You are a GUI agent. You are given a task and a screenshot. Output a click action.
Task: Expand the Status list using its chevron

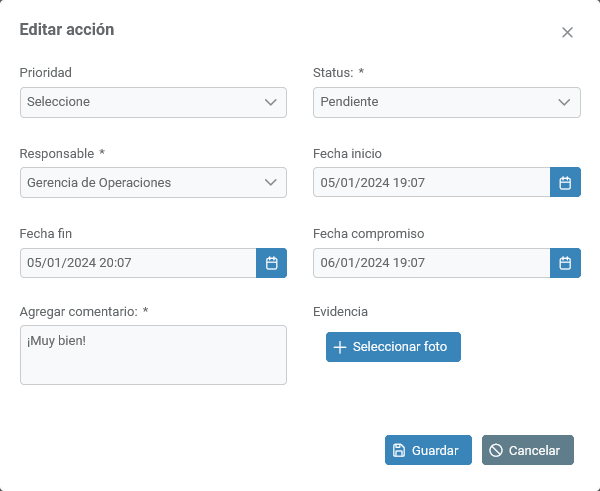coord(565,102)
